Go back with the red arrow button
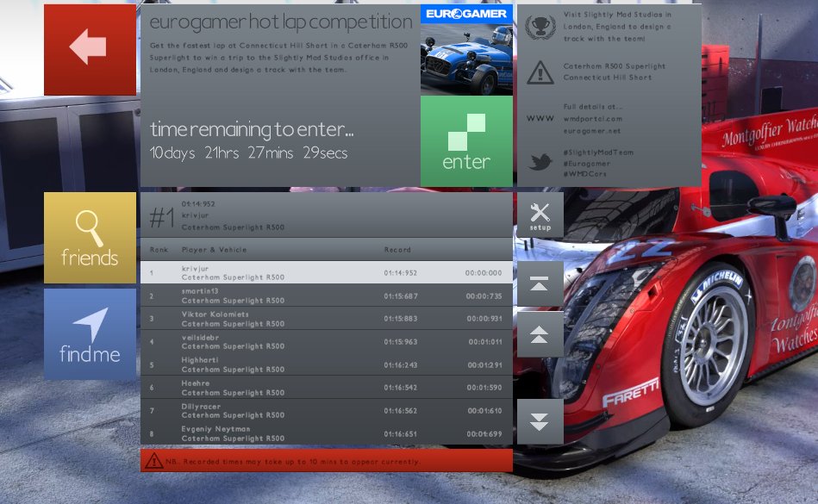818x504 pixels. point(90,50)
